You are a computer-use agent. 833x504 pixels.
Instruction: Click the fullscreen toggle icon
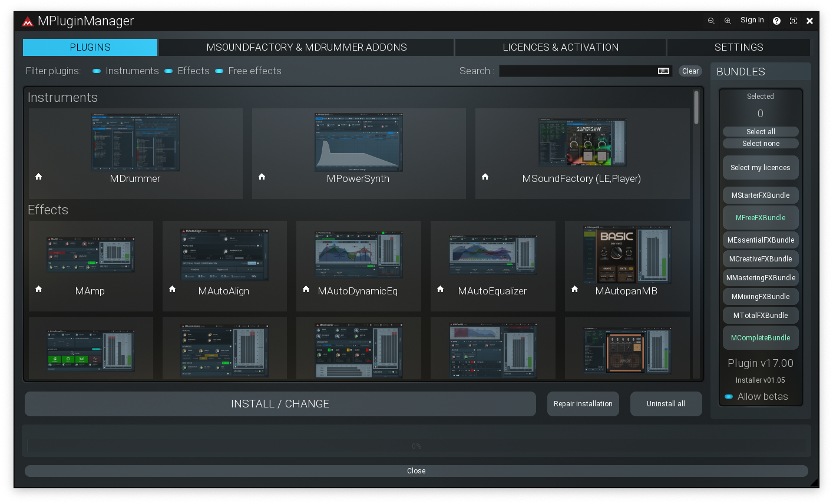coord(793,21)
